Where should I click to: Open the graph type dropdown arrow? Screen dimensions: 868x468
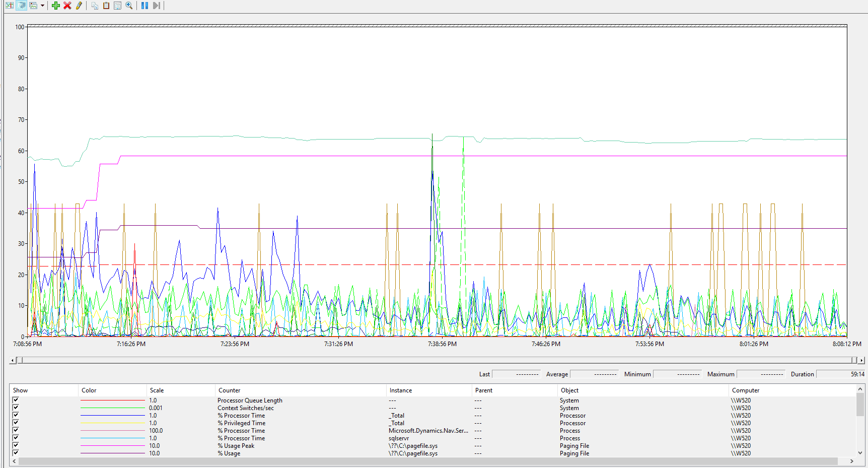(x=42, y=6)
